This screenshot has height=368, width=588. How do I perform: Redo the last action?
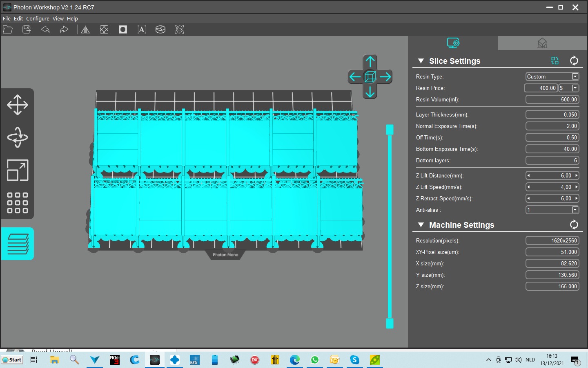(64, 29)
